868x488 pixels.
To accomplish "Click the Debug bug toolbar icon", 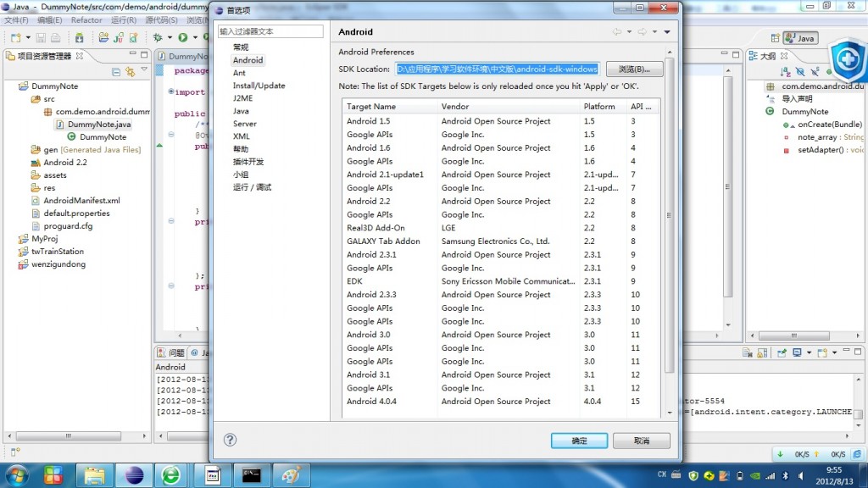I will pyautogui.click(x=158, y=37).
